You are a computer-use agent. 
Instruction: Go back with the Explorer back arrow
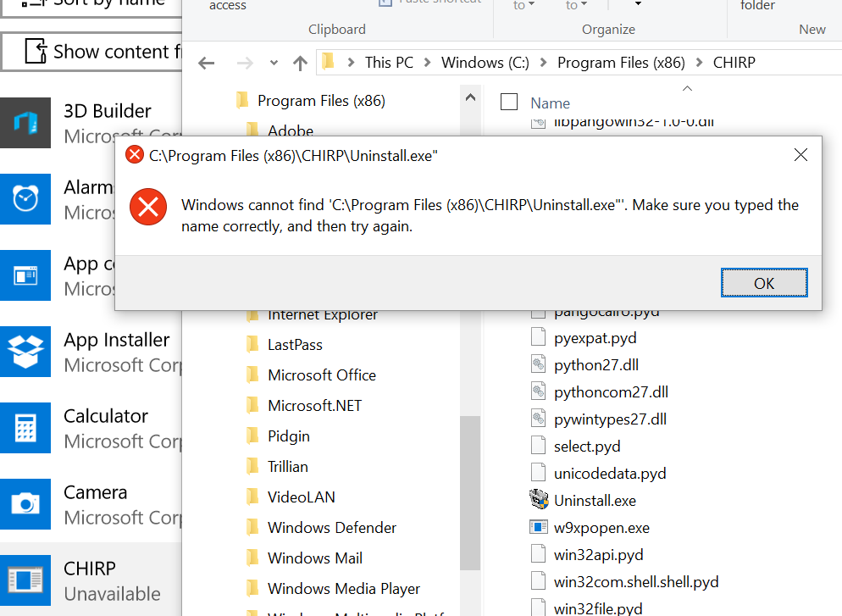pyautogui.click(x=206, y=64)
